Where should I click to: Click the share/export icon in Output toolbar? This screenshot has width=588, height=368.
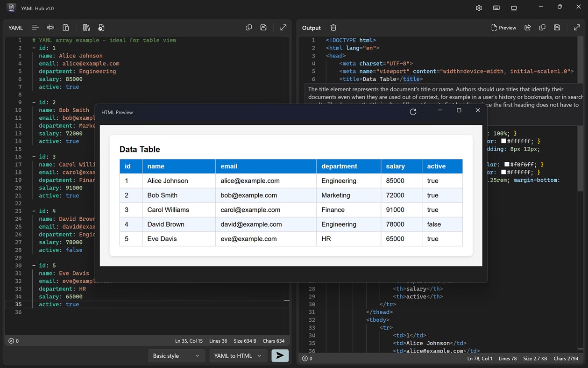[528, 28]
